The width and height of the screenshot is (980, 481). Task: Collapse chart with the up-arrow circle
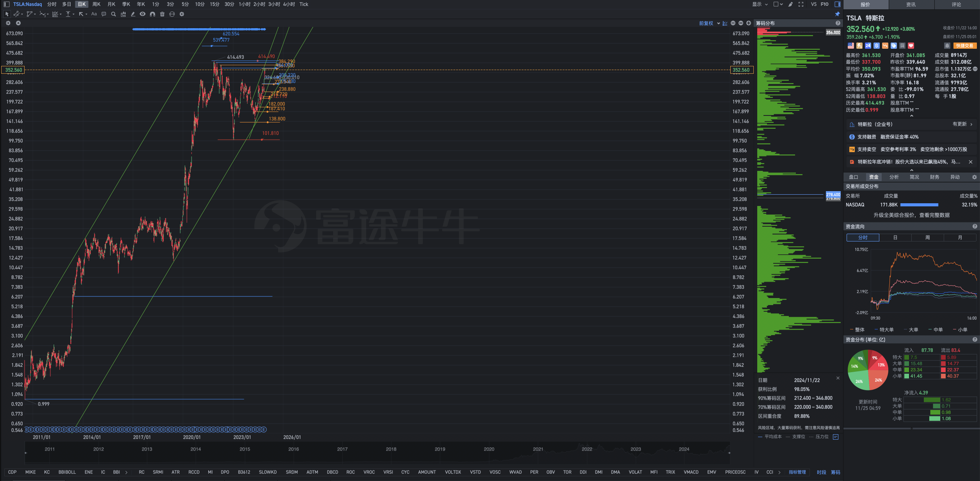[18, 23]
